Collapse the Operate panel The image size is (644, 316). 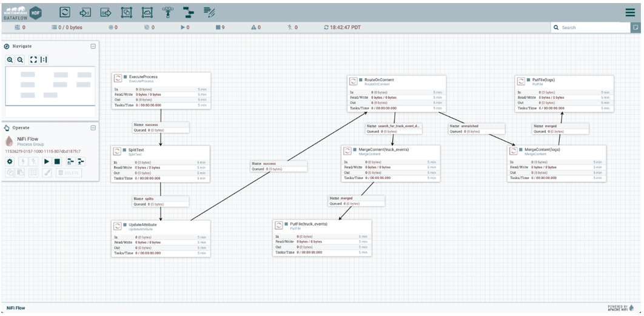[x=93, y=128]
